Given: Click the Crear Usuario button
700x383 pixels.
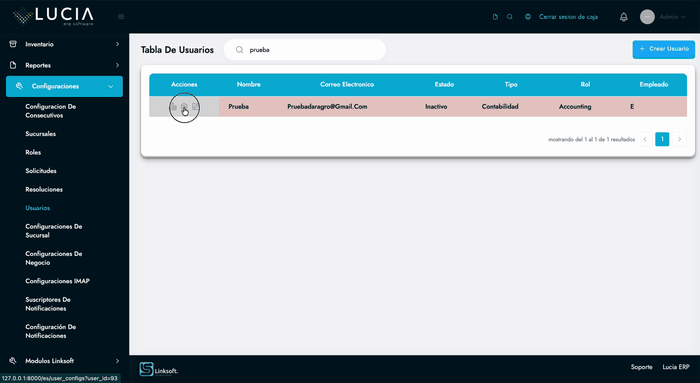Looking at the screenshot, I should click(663, 50).
